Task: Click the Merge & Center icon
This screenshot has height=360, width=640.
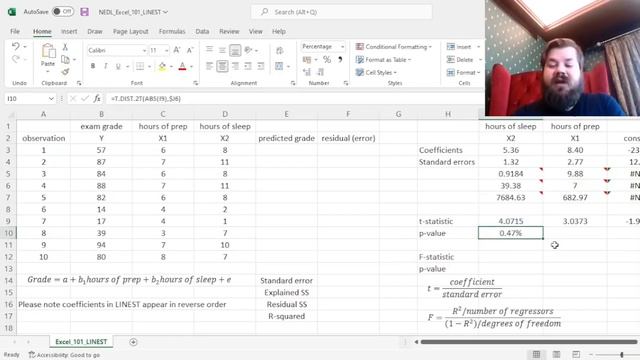Action: [279, 66]
